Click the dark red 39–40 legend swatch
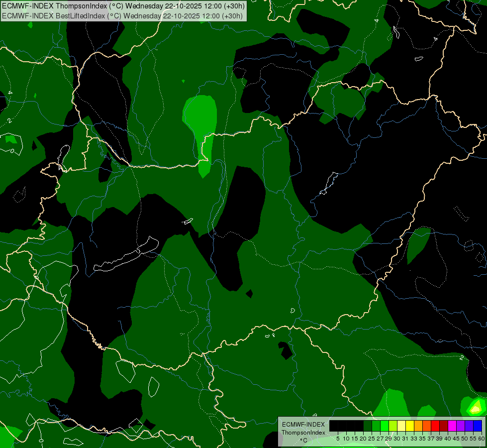 pos(444,426)
